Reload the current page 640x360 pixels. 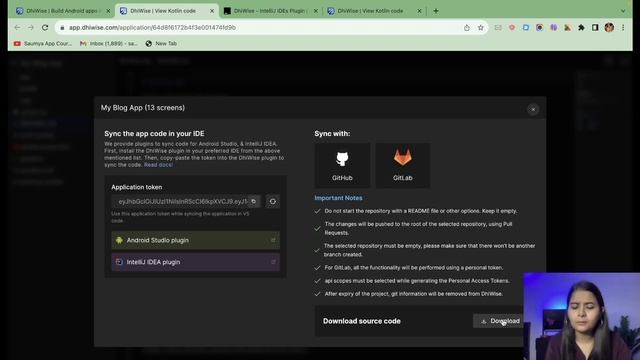click(x=45, y=27)
